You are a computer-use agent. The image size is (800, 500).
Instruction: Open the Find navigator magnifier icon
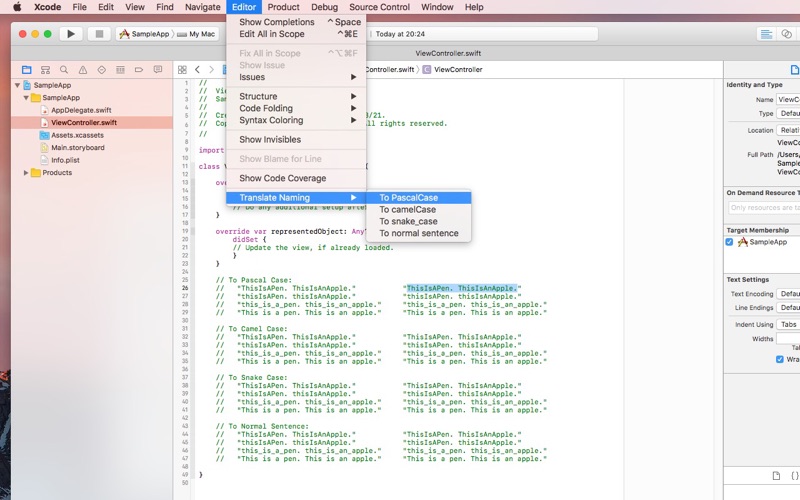(x=64, y=70)
